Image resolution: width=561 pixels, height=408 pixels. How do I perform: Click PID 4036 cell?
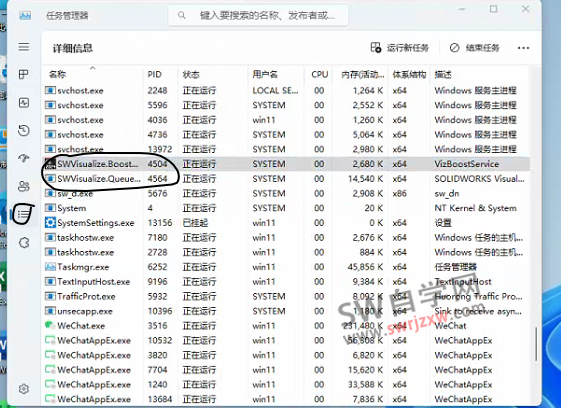pyautogui.click(x=157, y=120)
